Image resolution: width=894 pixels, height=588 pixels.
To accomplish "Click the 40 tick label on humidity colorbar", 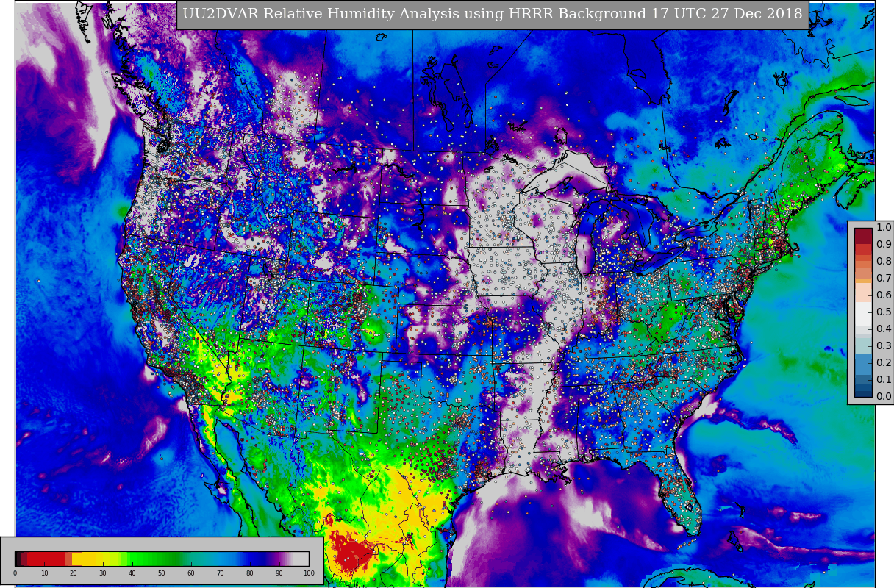I will (132, 573).
